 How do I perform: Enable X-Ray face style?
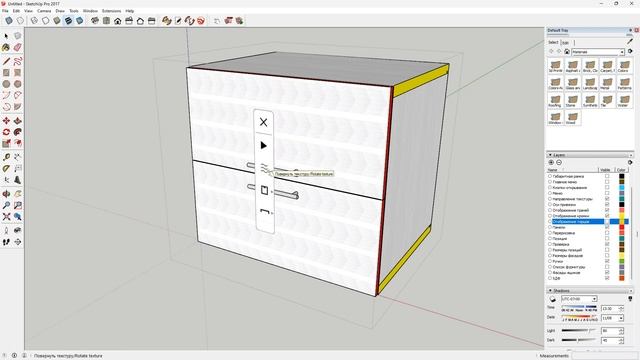(x=9, y=20)
